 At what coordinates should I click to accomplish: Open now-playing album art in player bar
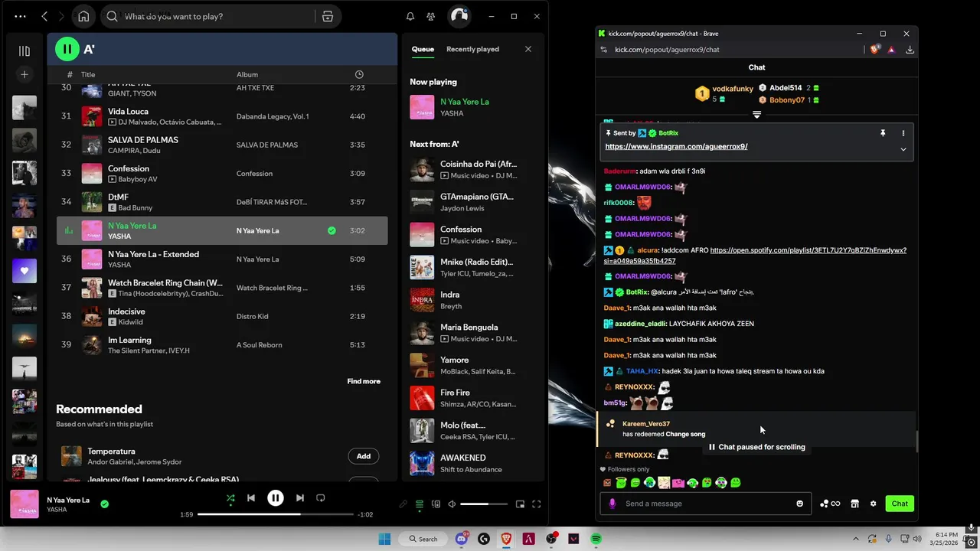(24, 504)
